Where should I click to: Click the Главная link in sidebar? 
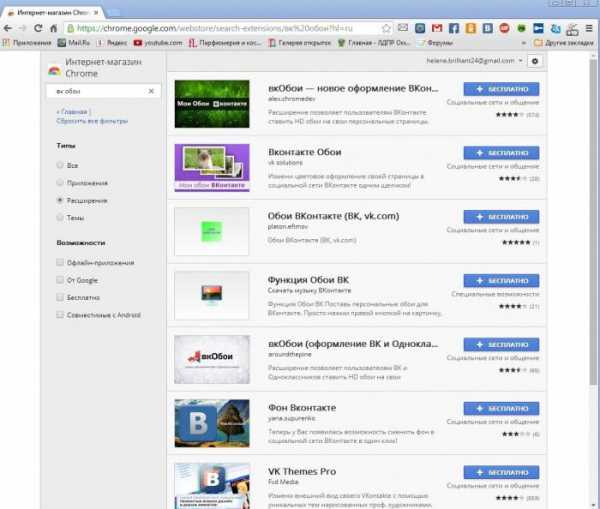[74, 112]
